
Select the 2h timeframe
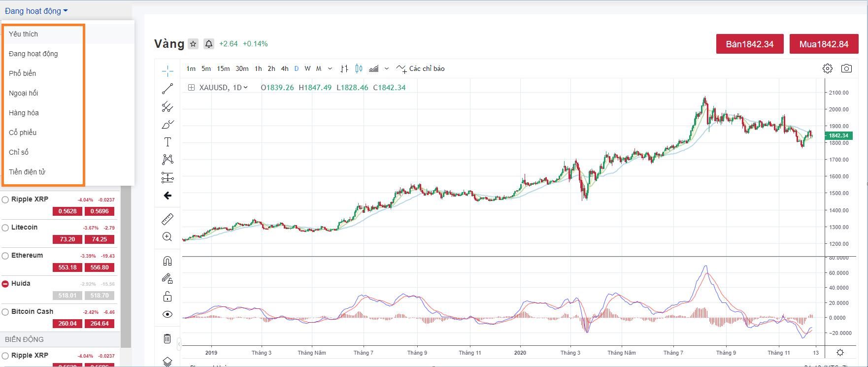pyautogui.click(x=271, y=68)
